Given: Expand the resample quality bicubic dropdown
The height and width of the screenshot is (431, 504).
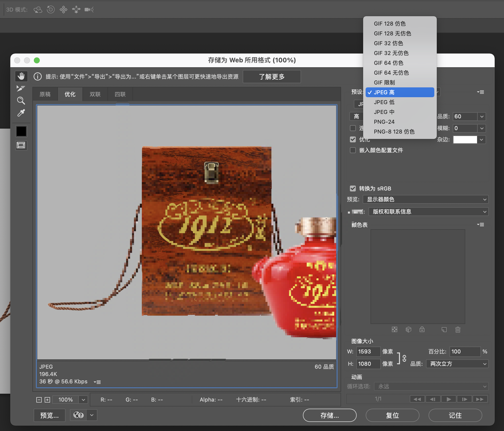Looking at the screenshot, I should 457,364.
